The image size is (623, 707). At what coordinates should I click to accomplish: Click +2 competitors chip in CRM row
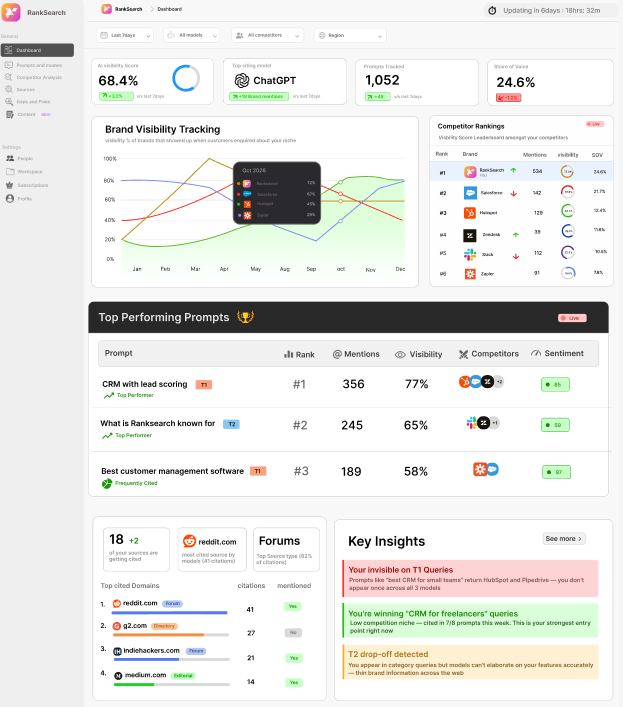(x=499, y=381)
